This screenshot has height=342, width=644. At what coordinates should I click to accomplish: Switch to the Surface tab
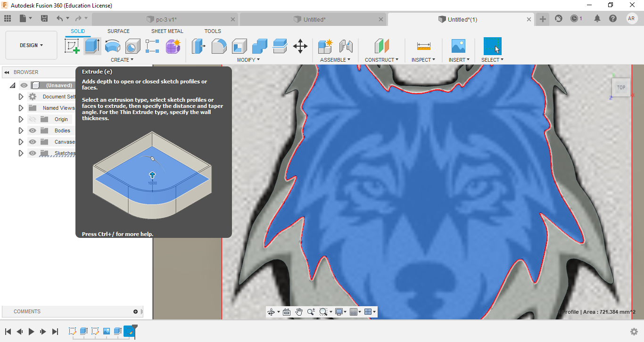click(x=118, y=31)
